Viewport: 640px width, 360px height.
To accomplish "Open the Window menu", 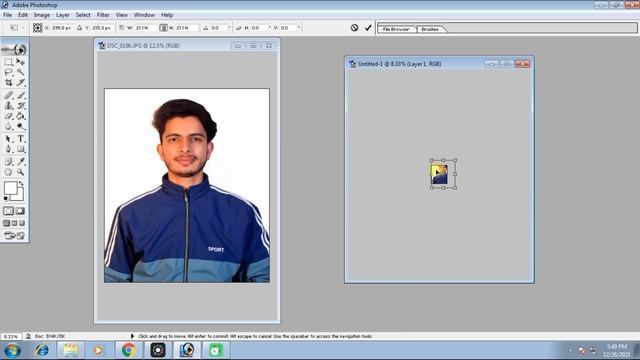I will pyautogui.click(x=144, y=15).
